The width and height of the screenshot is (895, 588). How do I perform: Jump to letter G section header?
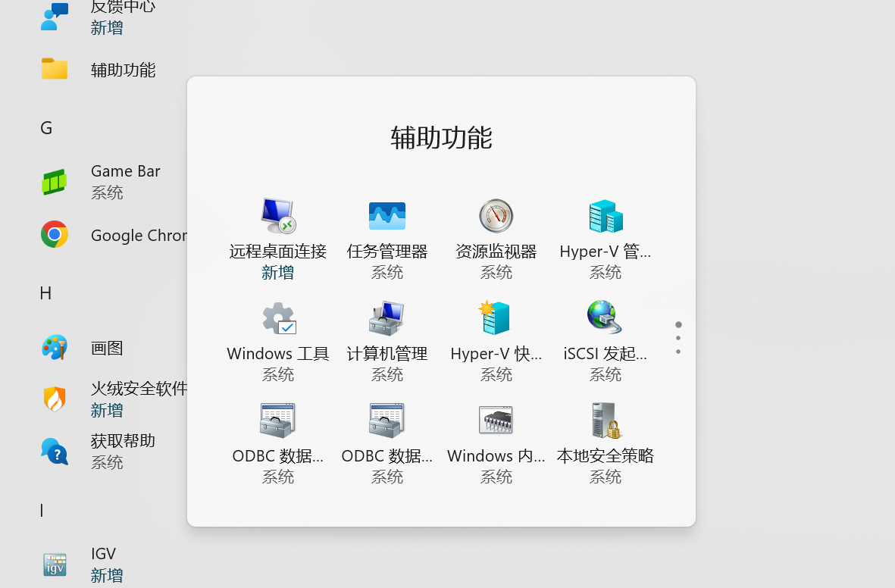(x=46, y=128)
